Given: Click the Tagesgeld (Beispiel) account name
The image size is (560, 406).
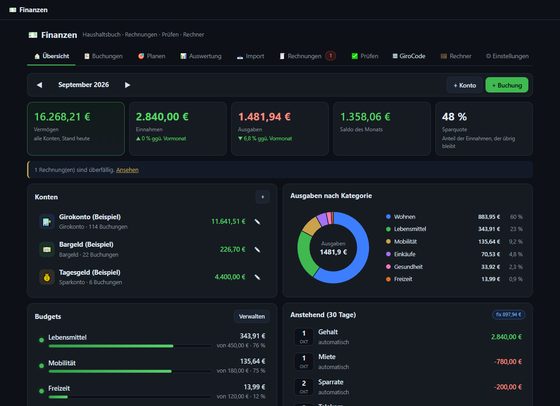Looking at the screenshot, I should (90, 272).
